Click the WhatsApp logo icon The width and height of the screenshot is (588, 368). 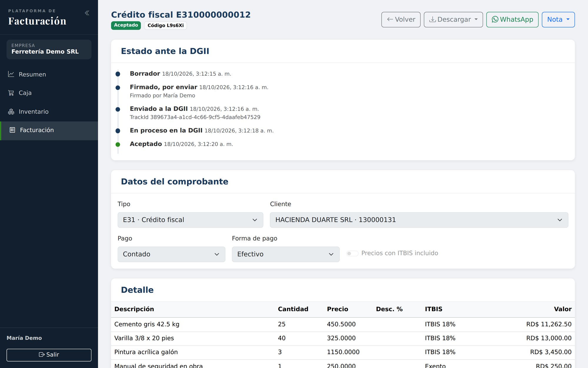[495, 19]
